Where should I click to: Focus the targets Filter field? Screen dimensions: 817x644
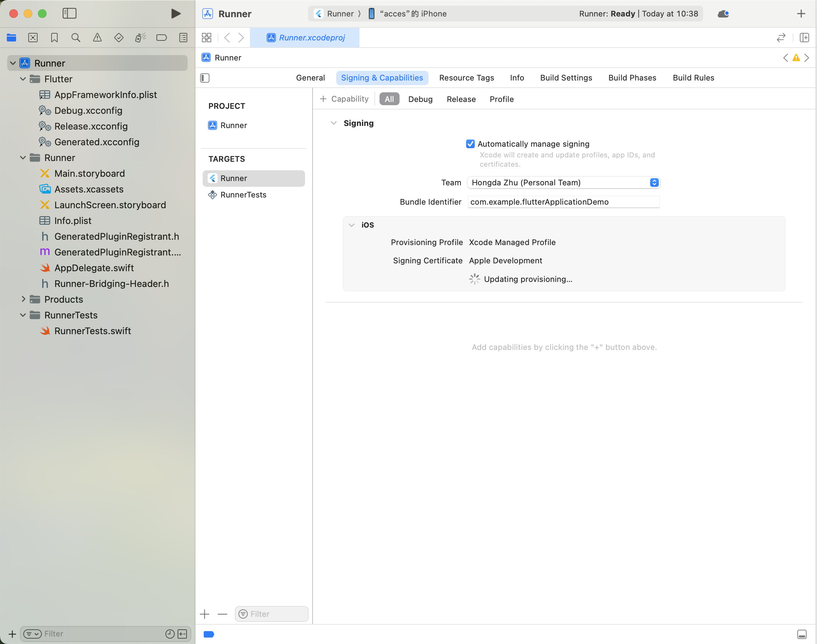tap(271, 614)
